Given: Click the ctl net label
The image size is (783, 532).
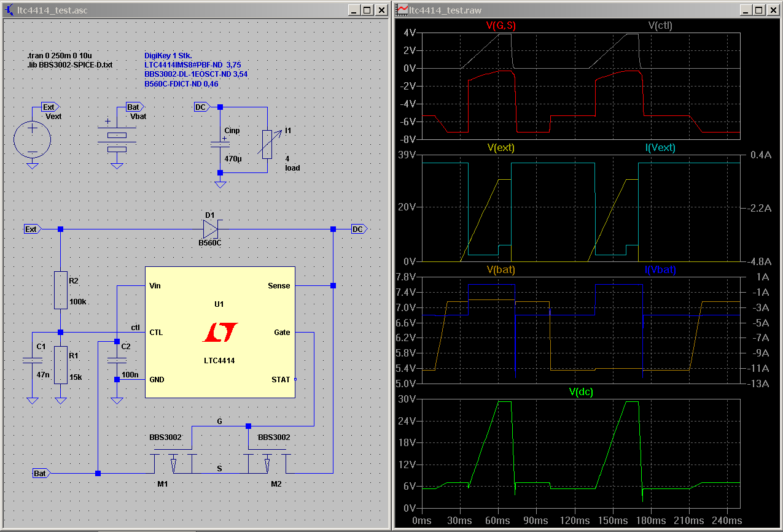Looking at the screenshot, I should click(135, 327).
